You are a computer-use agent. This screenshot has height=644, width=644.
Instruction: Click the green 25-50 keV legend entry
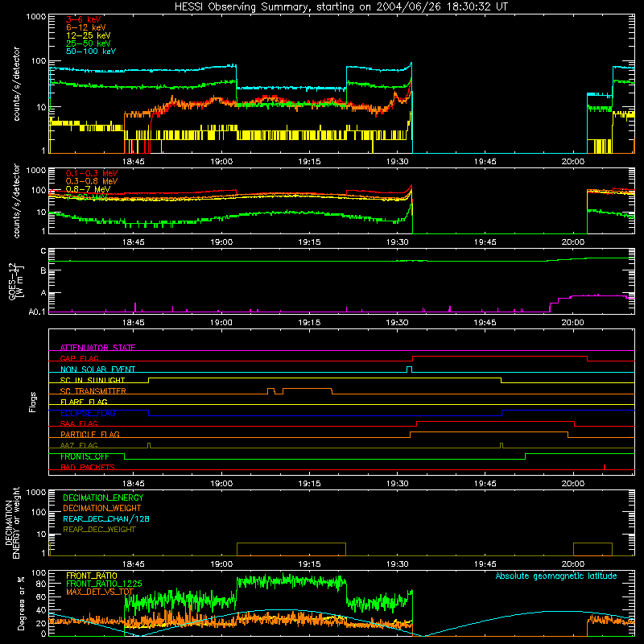click(88, 43)
